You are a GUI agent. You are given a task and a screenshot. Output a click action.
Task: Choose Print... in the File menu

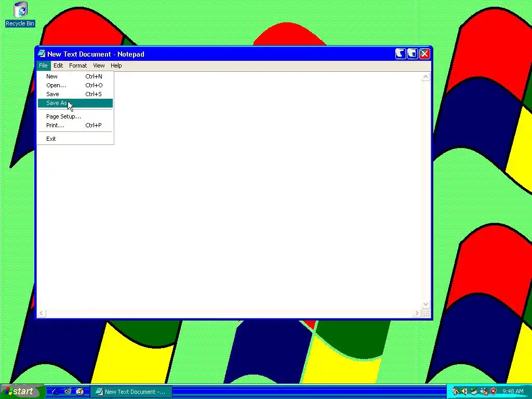click(x=75, y=125)
